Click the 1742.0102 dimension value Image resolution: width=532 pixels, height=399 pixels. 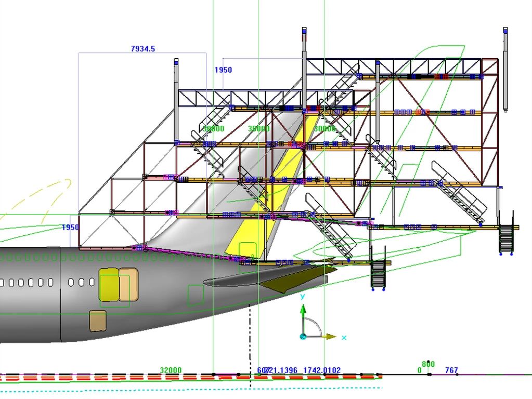point(322,370)
